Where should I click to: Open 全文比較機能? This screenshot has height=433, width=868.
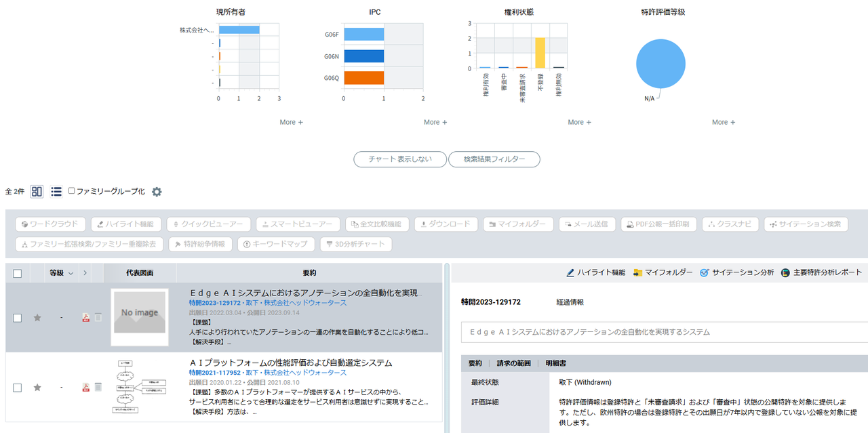tap(378, 224)
